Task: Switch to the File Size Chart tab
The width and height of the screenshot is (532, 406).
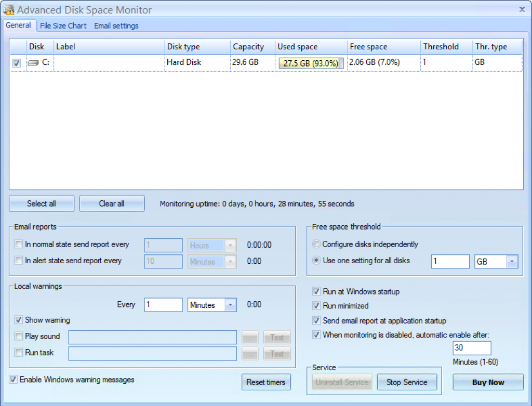Action: point(63,25)
